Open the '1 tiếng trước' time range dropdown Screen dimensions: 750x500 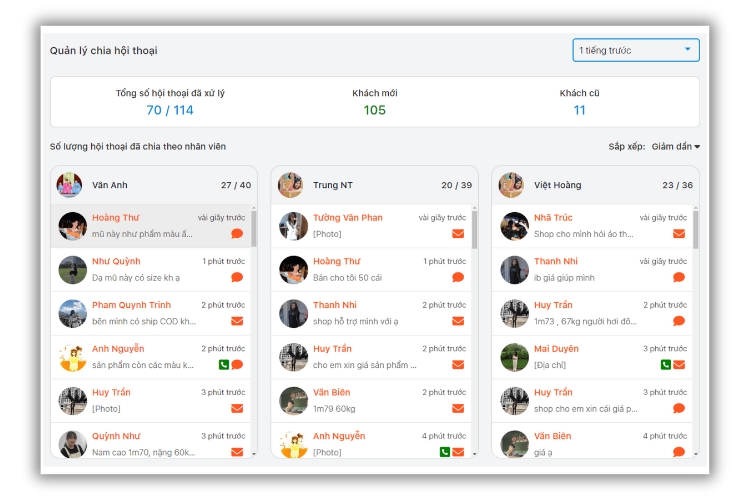tap(636, 50)
